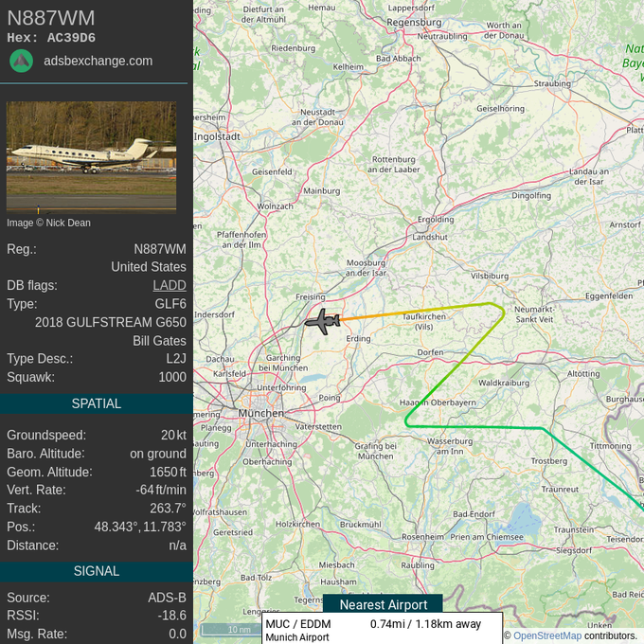Click the Regensburg label on the map
644x644 pixels.
click(414, 23)
